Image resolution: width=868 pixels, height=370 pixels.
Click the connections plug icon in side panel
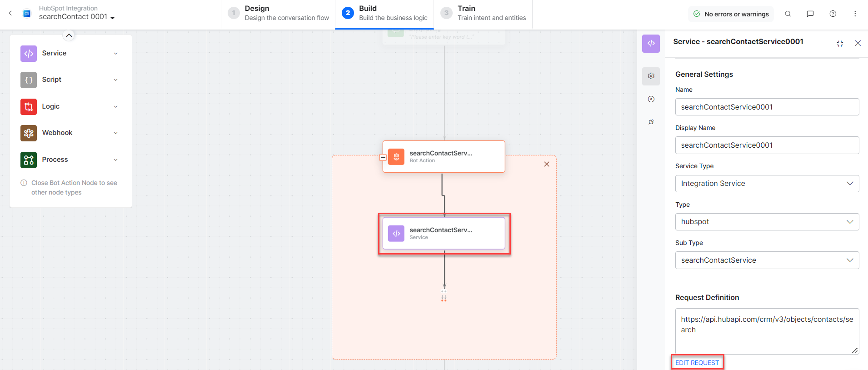[x=651, y=122]
